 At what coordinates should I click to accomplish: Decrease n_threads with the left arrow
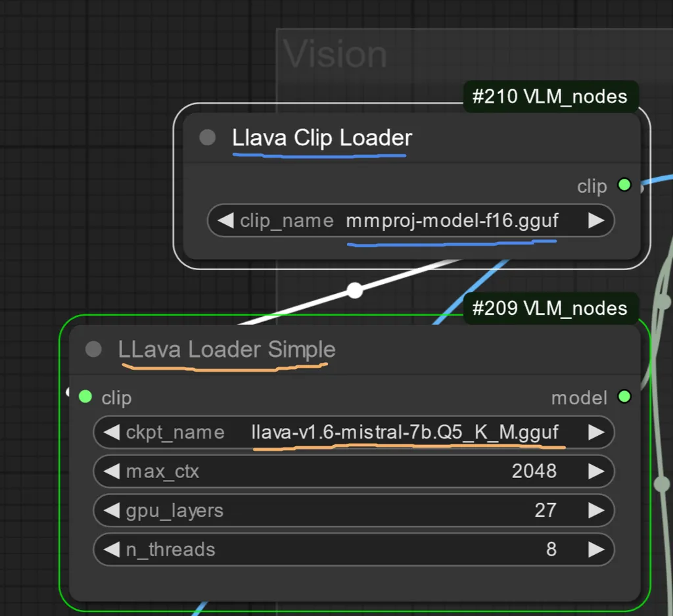(112, 550)
